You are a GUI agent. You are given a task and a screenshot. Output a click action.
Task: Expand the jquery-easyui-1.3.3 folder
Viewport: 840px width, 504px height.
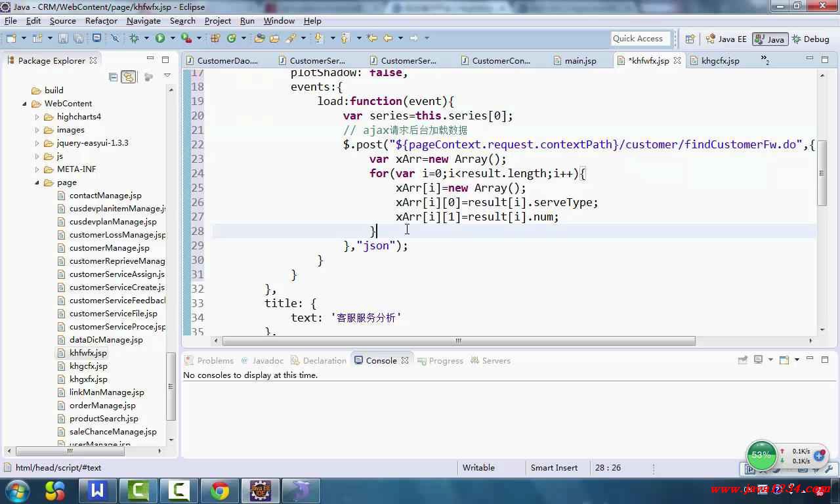(x=37, y=143)
